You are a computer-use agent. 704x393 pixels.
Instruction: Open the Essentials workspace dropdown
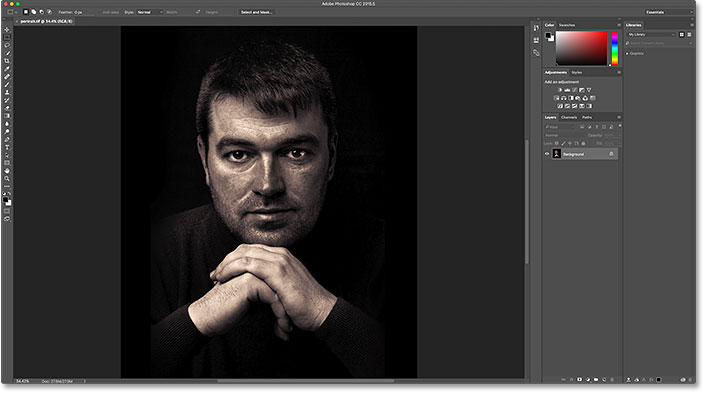pos(669,12)
